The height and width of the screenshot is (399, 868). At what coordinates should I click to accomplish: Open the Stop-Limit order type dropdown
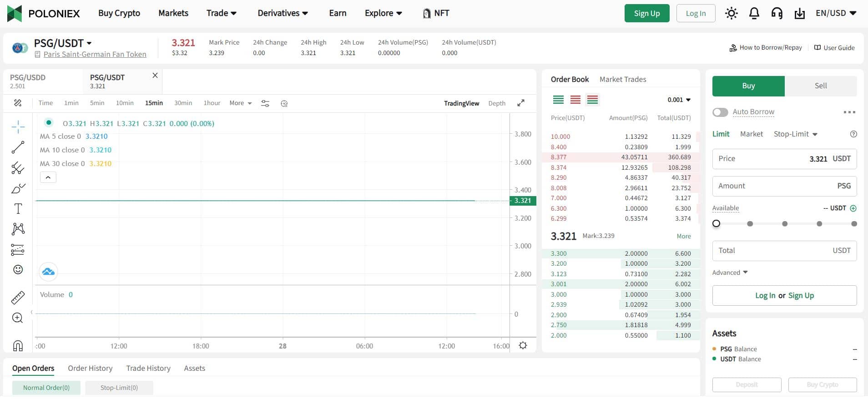pos(796,134)
